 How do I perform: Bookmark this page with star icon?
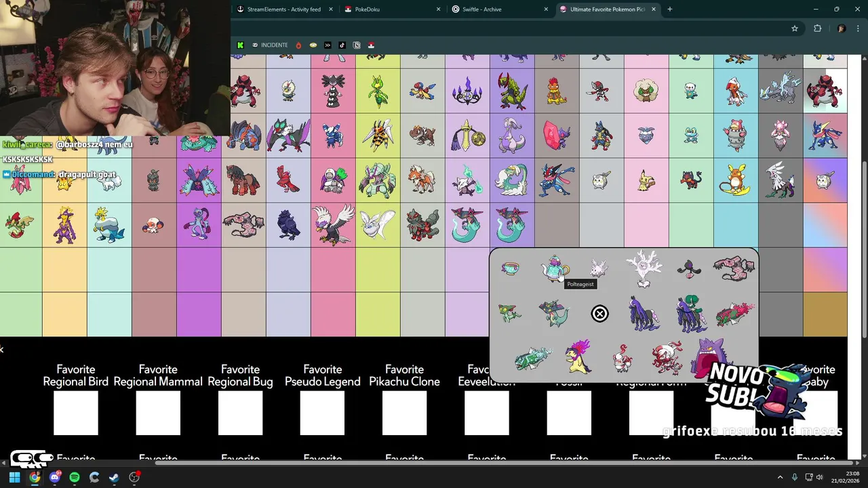tap(795, 28)
